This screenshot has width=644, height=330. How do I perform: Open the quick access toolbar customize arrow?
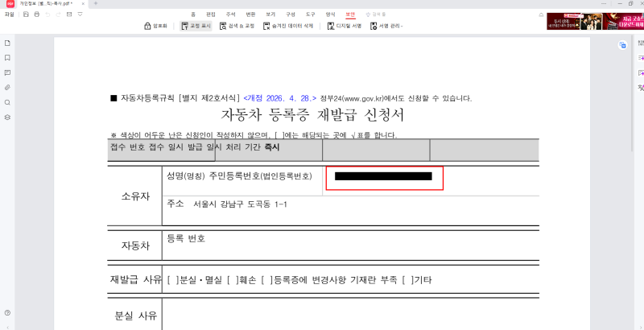[80, 14]
